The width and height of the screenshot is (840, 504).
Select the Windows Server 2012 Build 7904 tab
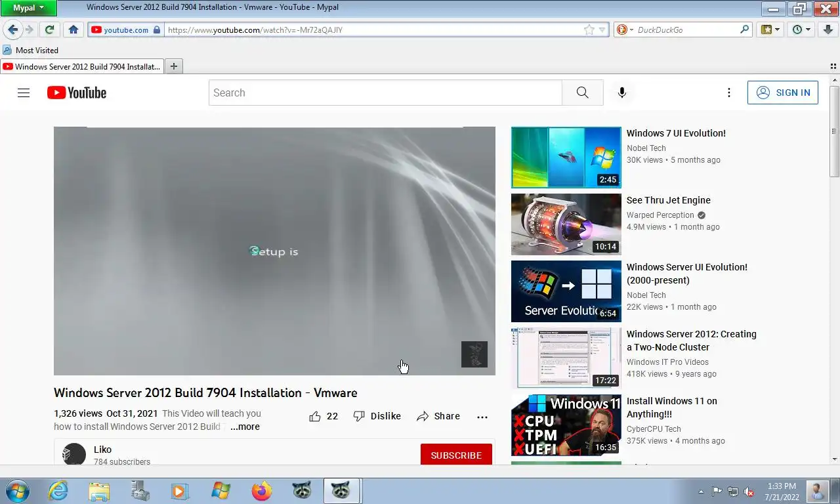[82, 66]
